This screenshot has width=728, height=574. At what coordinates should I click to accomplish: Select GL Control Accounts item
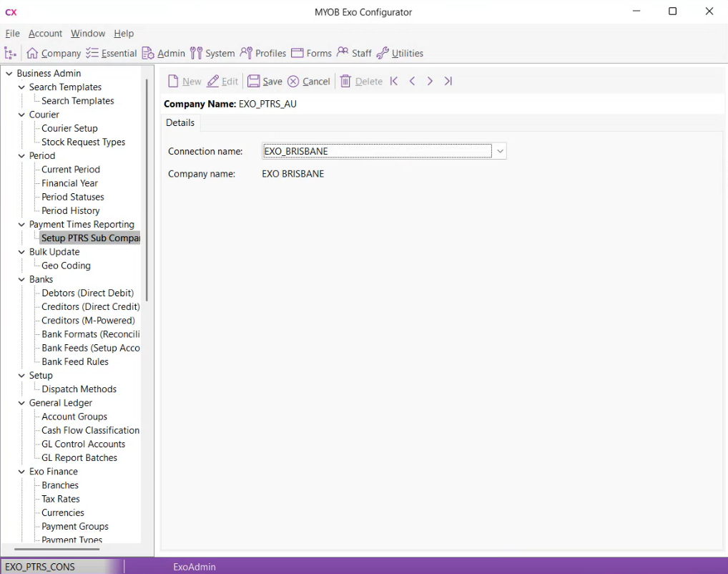pyautogui.click(x=83, y=444)
